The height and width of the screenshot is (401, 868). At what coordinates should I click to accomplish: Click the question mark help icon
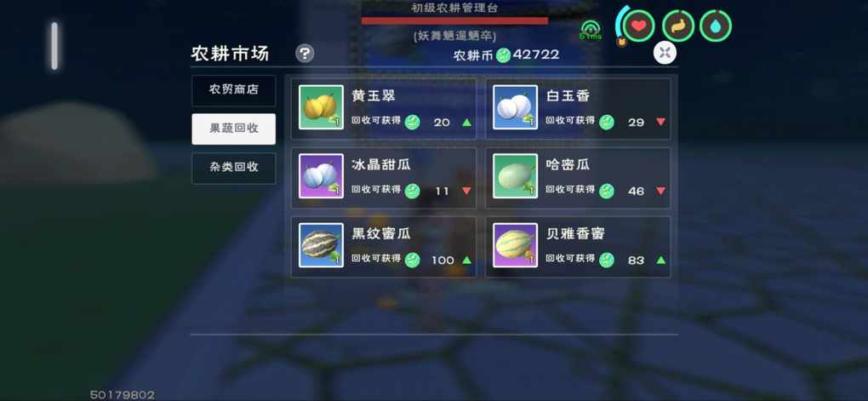pyautogui.click(x=305, y=54)
